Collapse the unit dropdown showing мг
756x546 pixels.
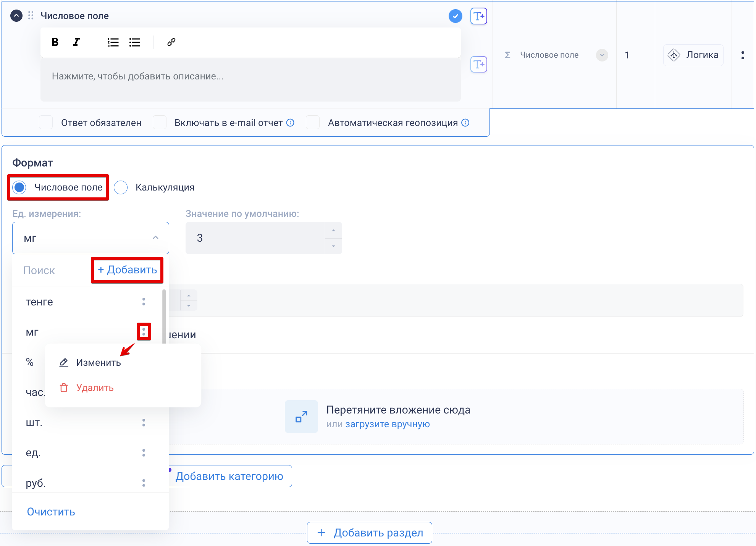click(155, 237)
